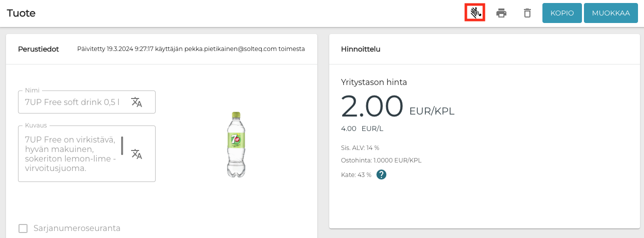
Task: Open translations for the Kuvaus field
Action: point(137,153)
